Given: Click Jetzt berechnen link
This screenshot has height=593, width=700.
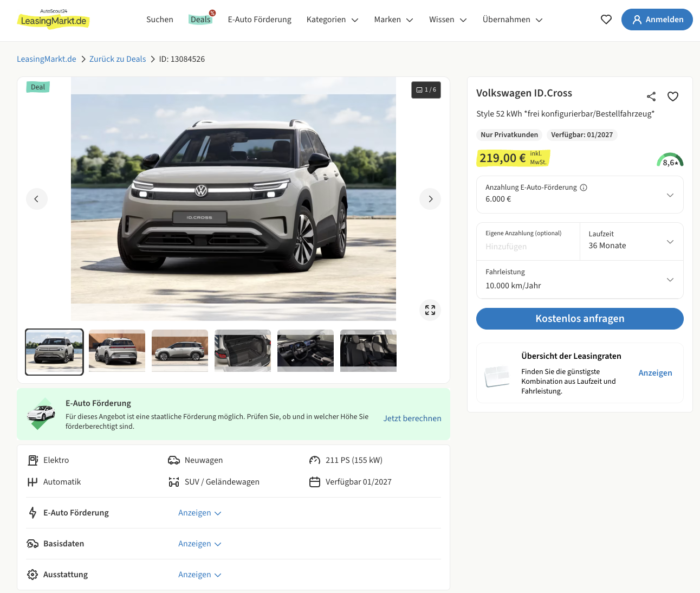Looking at the screenshot, I should click(412, 418).
